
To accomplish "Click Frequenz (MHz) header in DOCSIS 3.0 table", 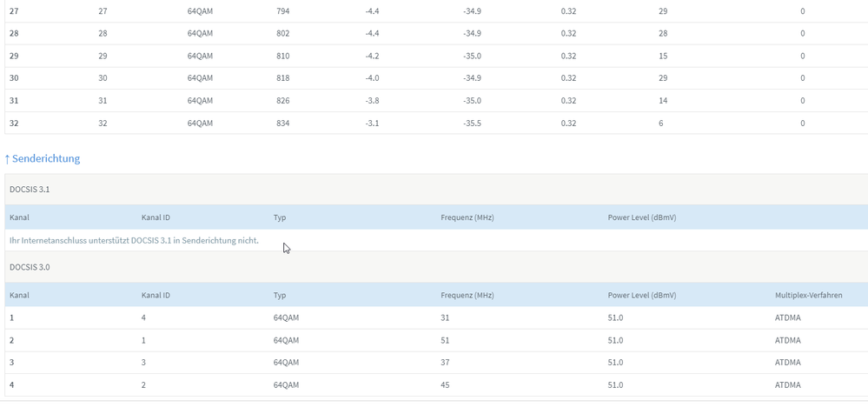I will [x=467, y=296].
